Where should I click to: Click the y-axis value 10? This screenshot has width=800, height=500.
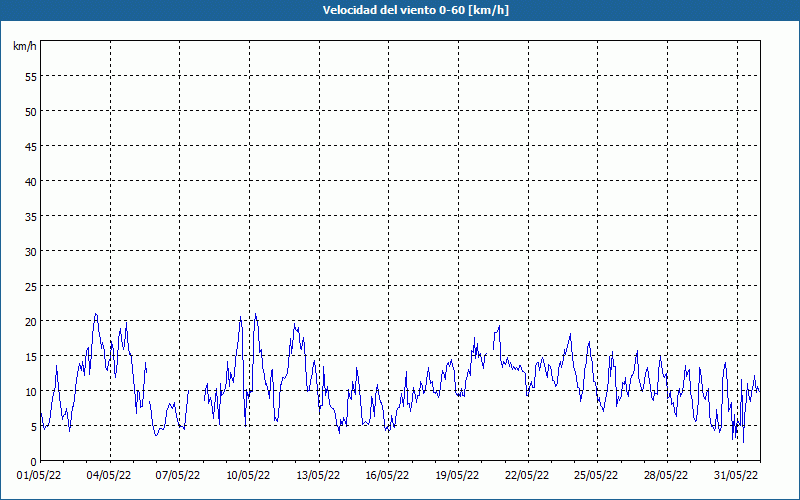(31, 392)
